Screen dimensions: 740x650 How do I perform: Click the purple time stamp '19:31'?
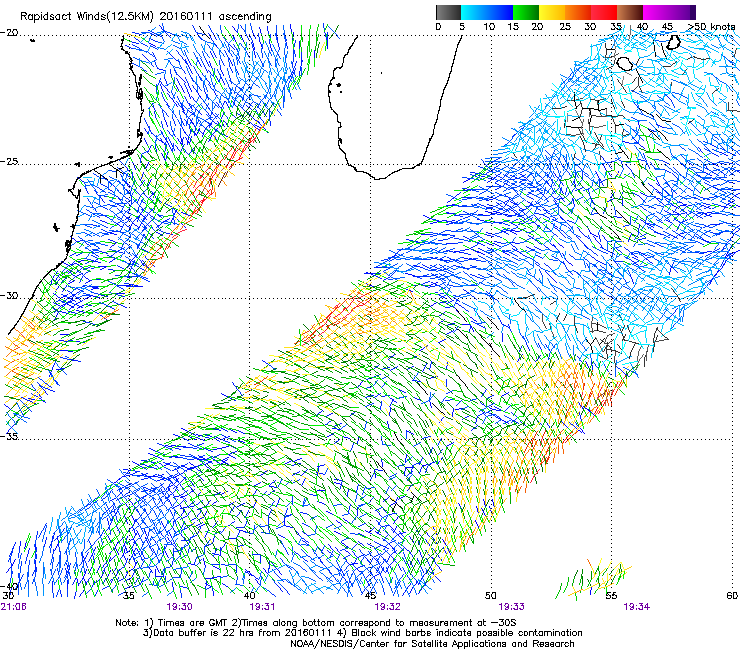tap(262, 607)
